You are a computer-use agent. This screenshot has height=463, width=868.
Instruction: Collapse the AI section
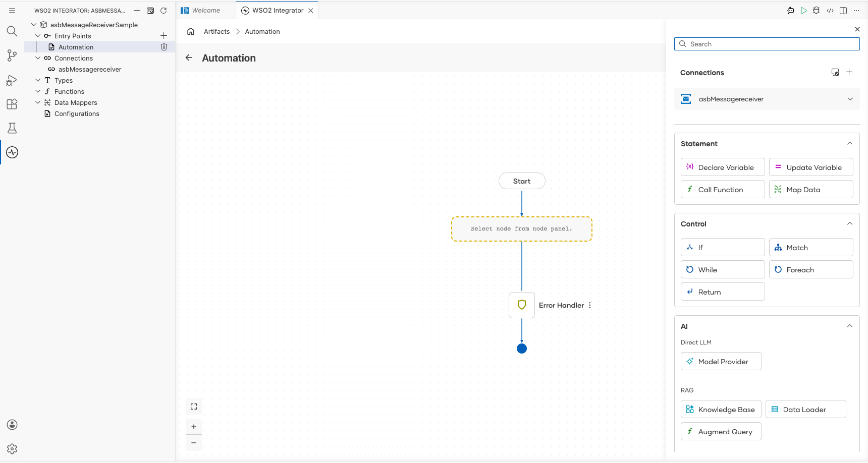850,326
